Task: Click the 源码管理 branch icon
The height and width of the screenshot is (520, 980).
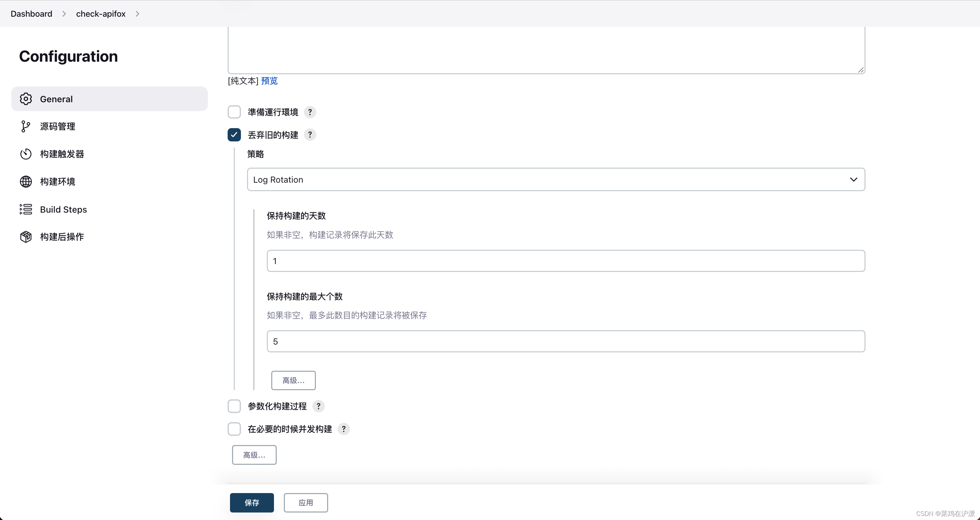Action: click(x=26, y=126)
